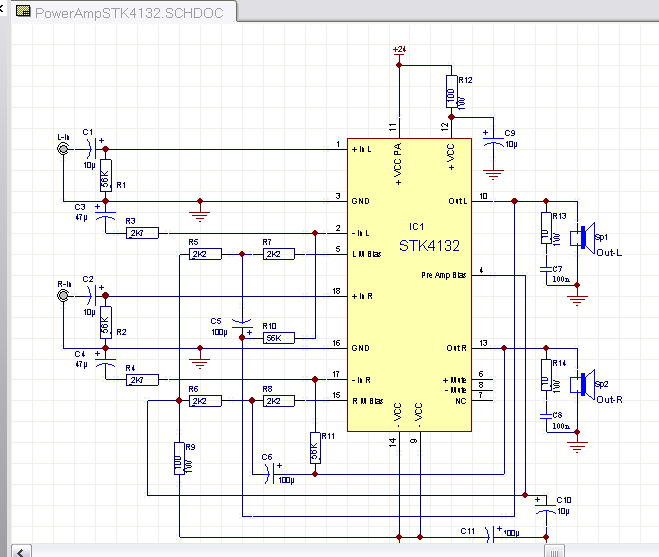This screenshot has width=659, height=557.
Task: Click the Out R pin 13 label
Action: (x=456, y=348)
